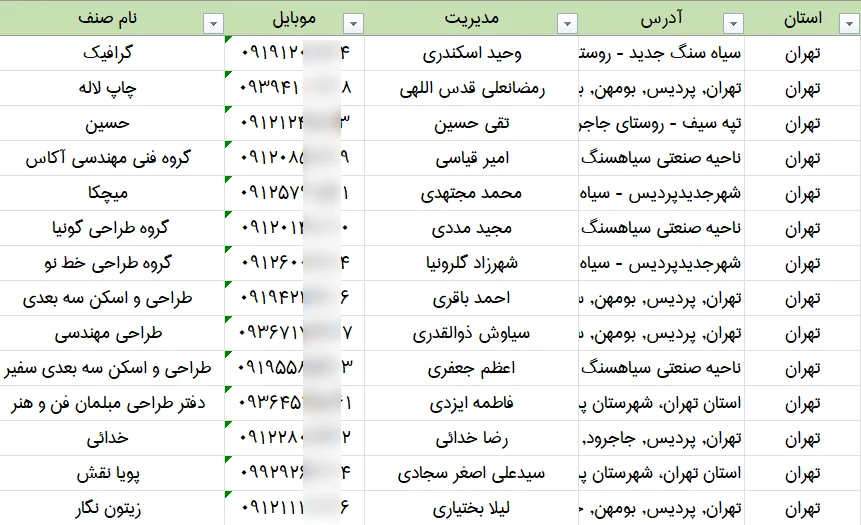Open the filter dropdown for استان column

click(849, 24)
